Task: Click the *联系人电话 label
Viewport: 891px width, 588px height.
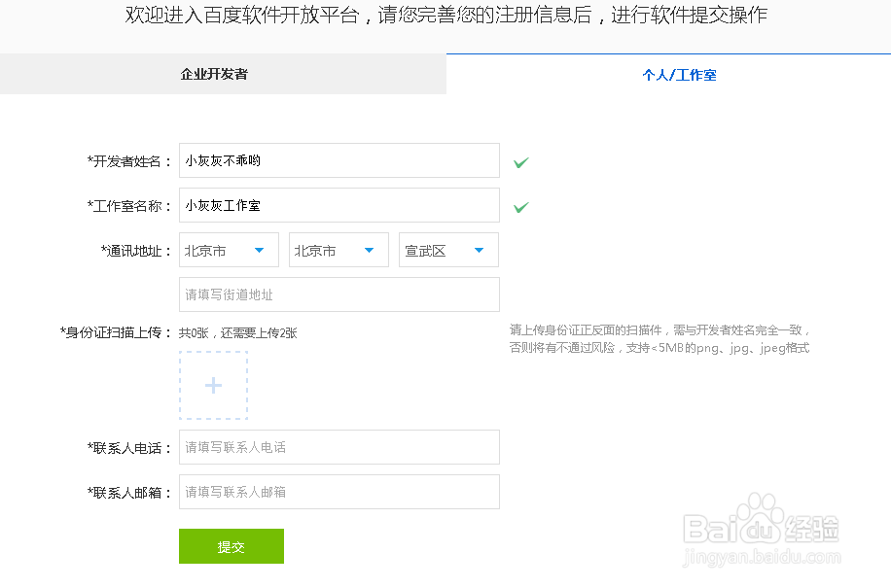Action: (129, 448)
